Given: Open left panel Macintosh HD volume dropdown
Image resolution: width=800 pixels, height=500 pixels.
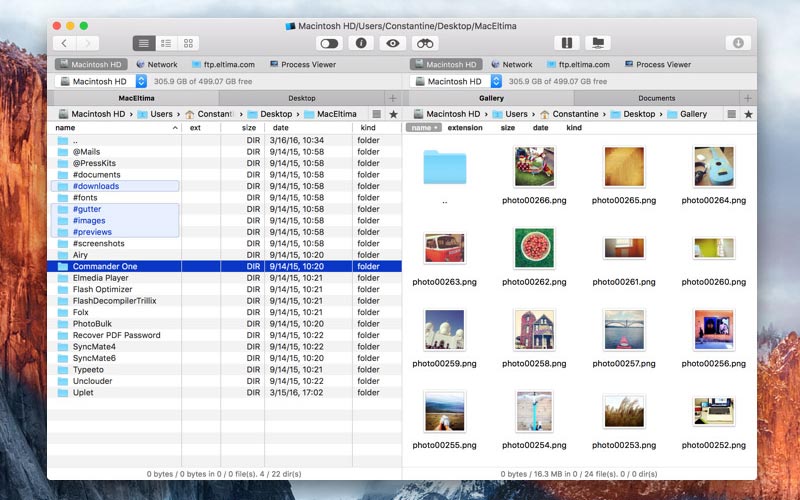Looking at the screenshot, I should tap(101, 81).
